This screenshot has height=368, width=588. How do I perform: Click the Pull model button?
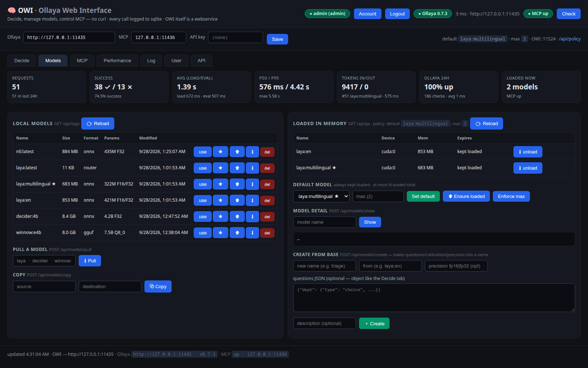coord(90,261)
